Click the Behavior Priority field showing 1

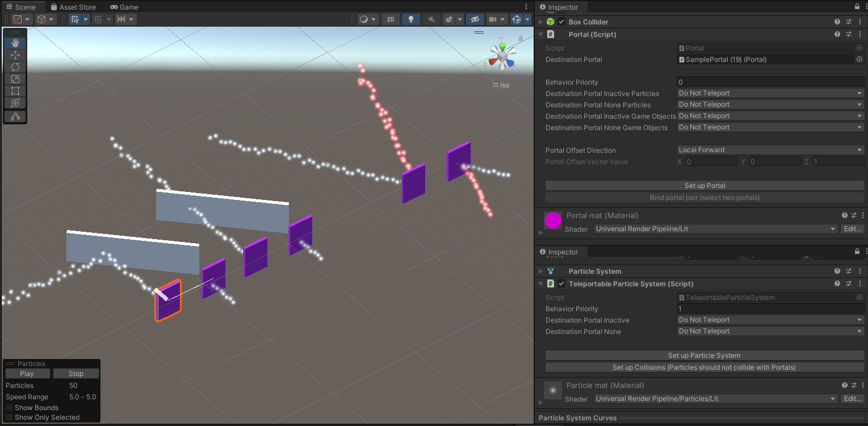(x=770, y=309)
